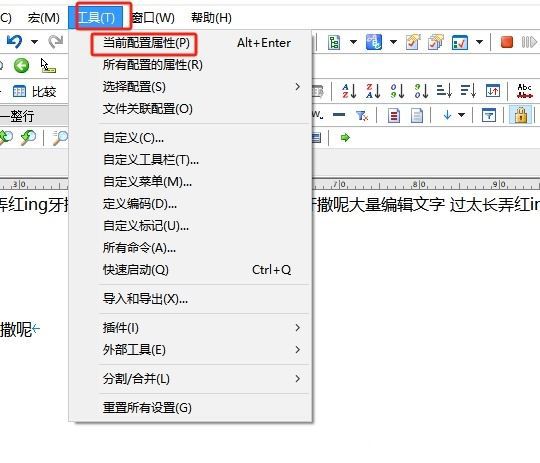Sort numbers 0 to 9 ascending
The width and height of the screenshot is (540, 463).
click(x=397, y=91)
